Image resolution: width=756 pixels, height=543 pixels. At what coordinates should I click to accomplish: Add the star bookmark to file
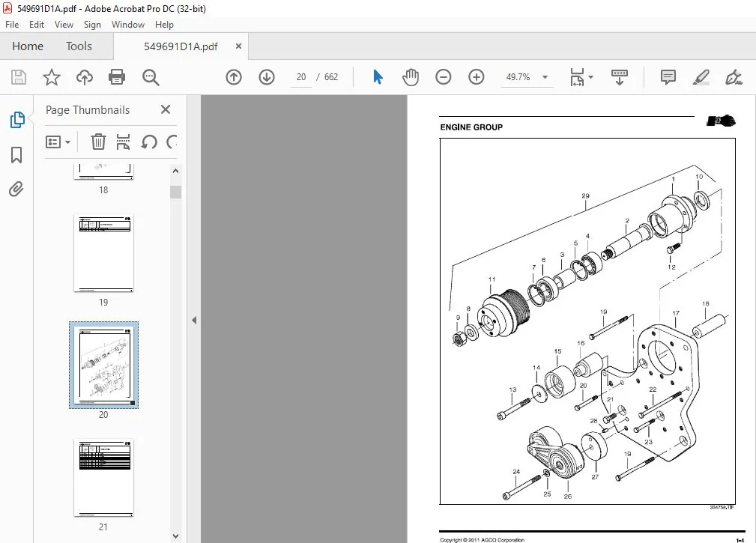point(52,77)
